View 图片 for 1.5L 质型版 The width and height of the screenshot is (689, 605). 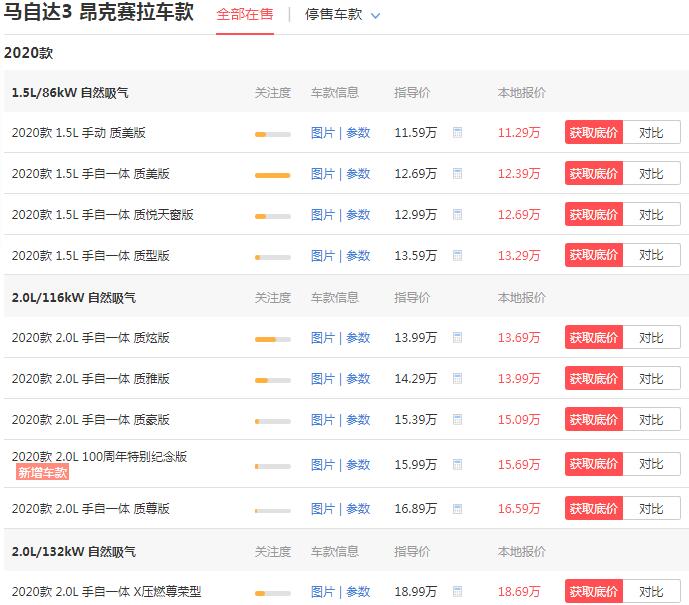pos(323,255)
